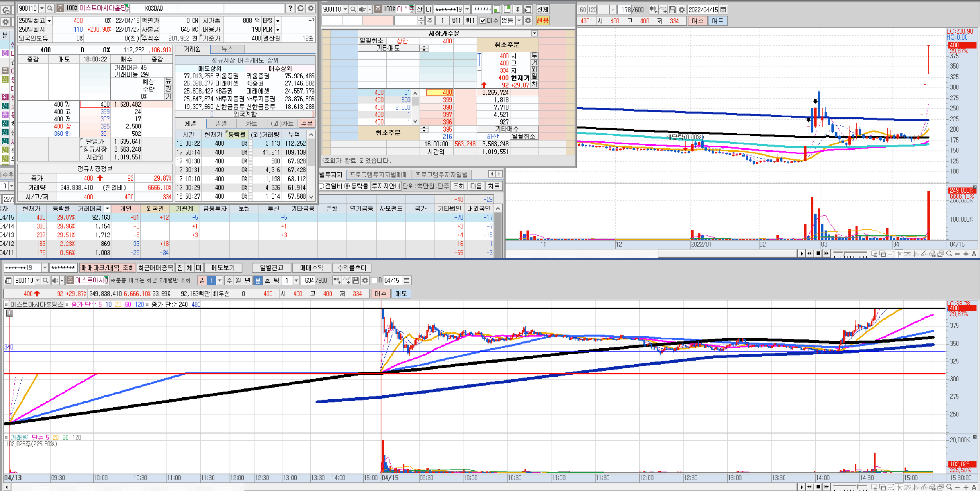Click the panel layout icon before 900110 in bottom toolbar

coord(8,280)
